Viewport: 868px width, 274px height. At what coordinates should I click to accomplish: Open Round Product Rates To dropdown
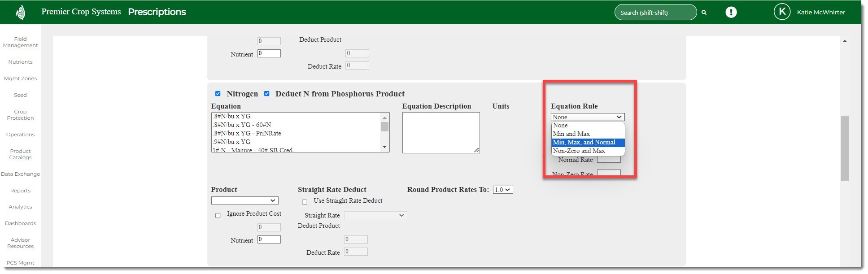click(502, 190)
